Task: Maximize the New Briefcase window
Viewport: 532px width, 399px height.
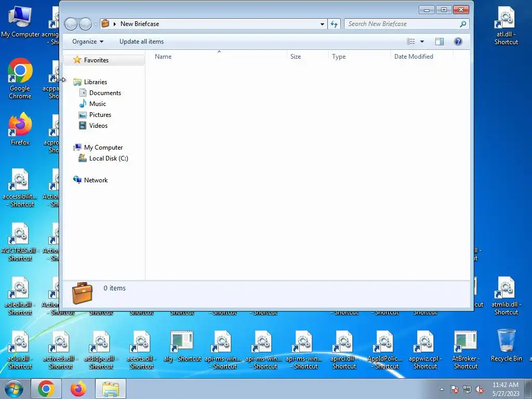Action: [444, 10]
